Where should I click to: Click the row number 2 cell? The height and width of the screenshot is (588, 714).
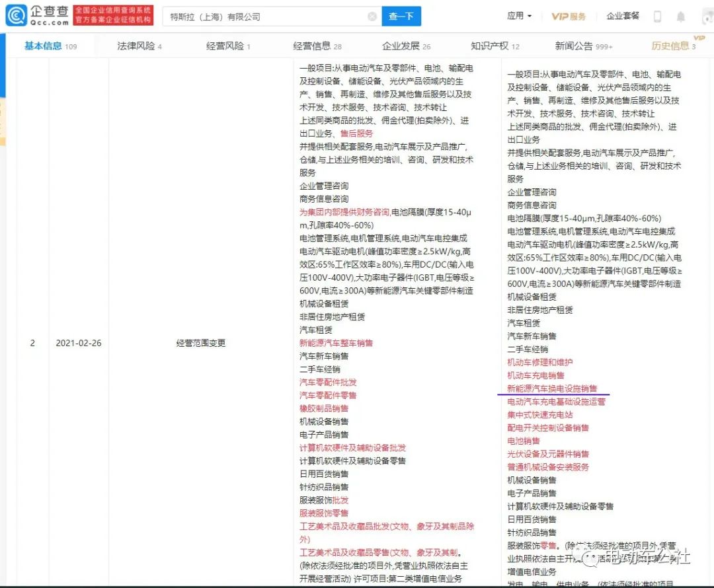click(x=32, y=343)
